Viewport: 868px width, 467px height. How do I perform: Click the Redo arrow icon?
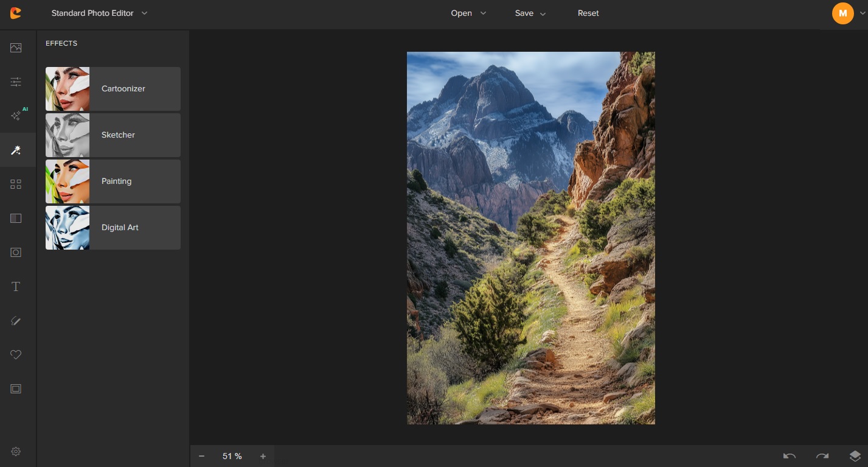pos(822,456)
